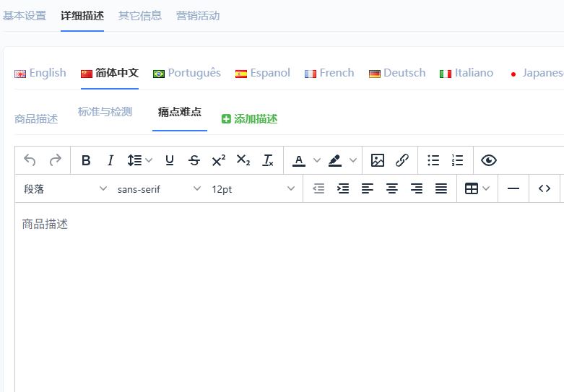Image resolution: width=564 pixels, height=392 pixels.
Task: Create a numbered list
Action: pyautogui.click(x=458, y=160)
